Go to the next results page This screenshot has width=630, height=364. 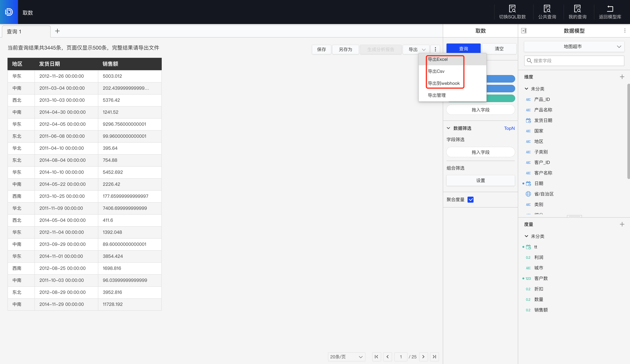[x=423, y=357]
